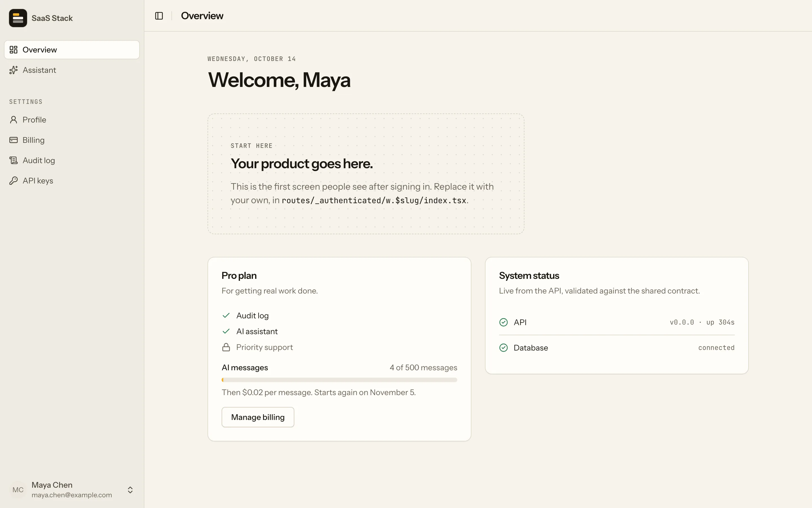Viewport: 812px width, 508px height.
Task: Click the checkmark icon beside Audit log feature
Action: (226, 316)
